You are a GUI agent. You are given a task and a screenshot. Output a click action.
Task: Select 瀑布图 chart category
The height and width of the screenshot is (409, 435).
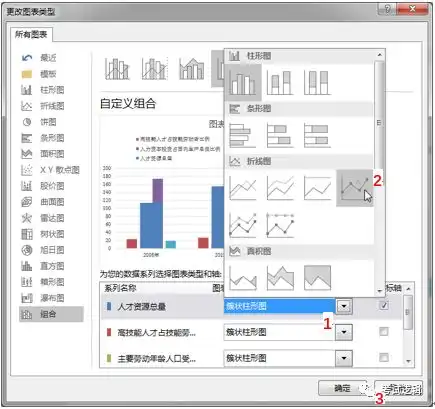pyautogui.click(x=51, y=298)
